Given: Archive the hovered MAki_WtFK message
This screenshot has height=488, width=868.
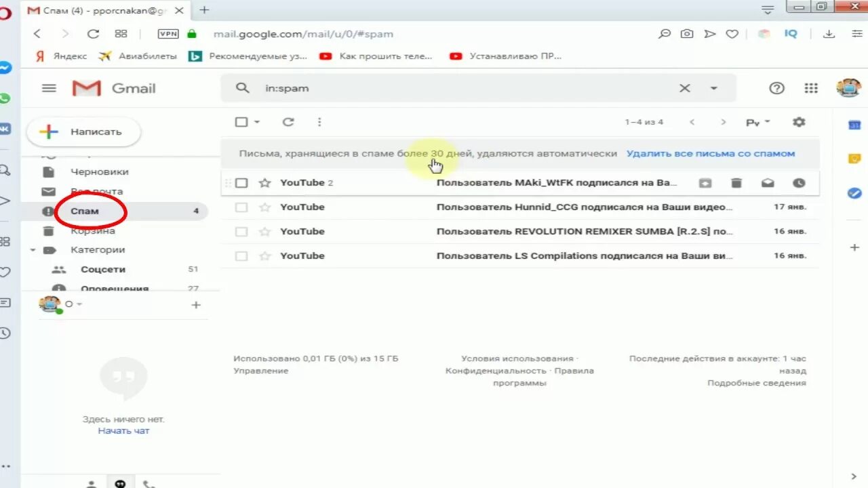Looking at the screenshot, I should [705, 183].
